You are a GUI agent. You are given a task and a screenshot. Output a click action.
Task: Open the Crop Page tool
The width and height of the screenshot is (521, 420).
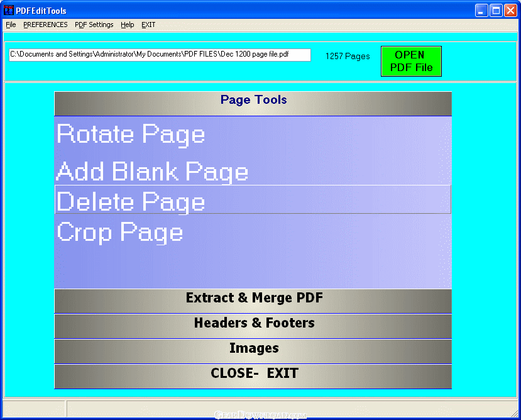[x=119, y=233]
